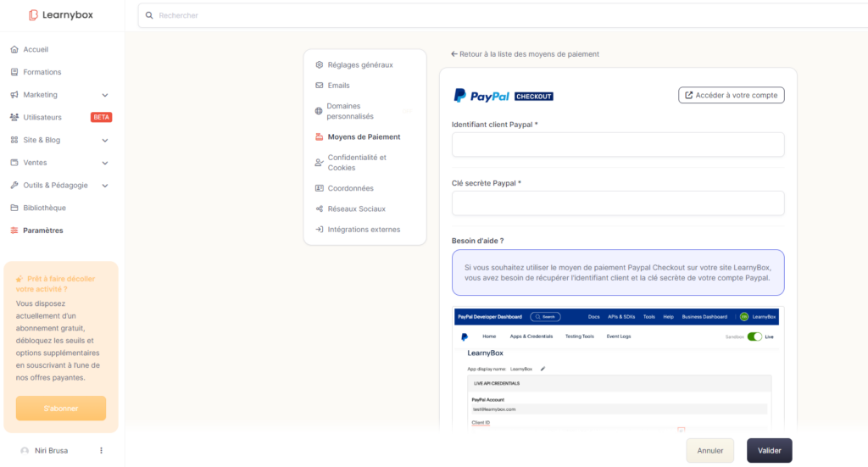
Task: Select Réglages généraux settings item
Action: coord(359,64)
